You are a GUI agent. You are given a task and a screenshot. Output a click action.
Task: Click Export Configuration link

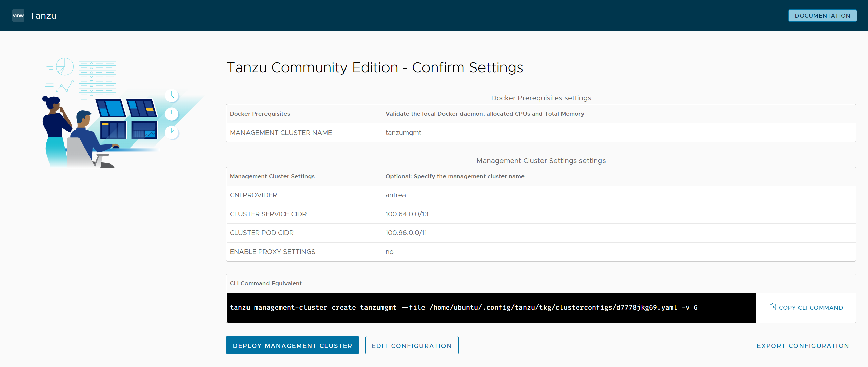[x=803, y=346]
